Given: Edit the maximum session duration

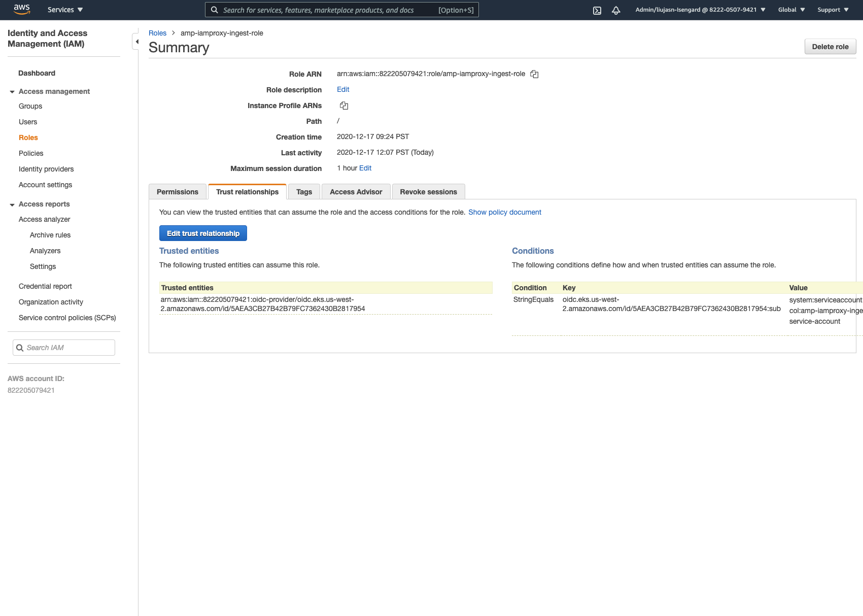Looking at the screenshot, I should 365,168.
